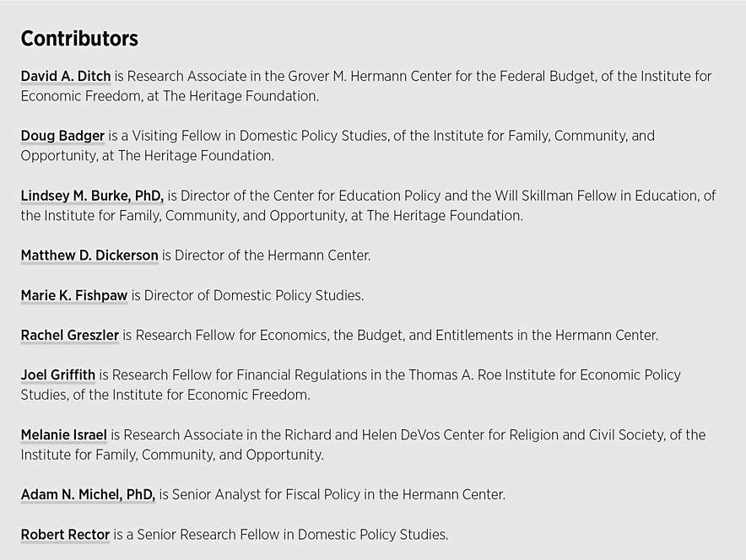The image size is (746, 560).
Task: Click the Robert Rector name link
Action: pyautogui.click(x=65, y=535)
